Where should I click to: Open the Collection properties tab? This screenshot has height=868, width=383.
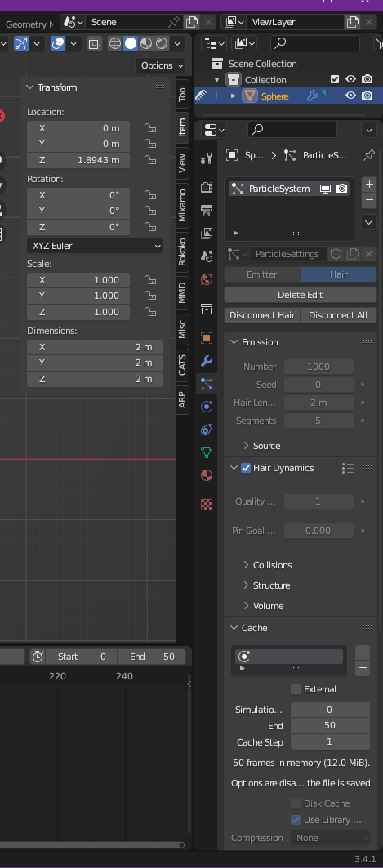pos(207,309)
